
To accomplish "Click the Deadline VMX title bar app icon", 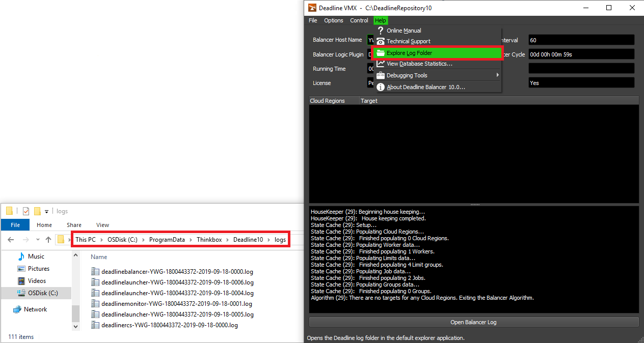I will [312, 8].
